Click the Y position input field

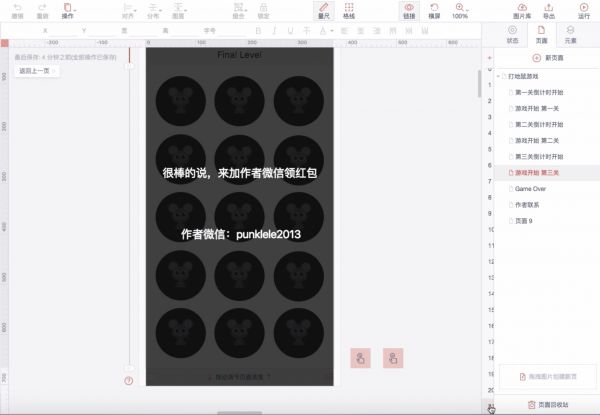pos(101,31)
